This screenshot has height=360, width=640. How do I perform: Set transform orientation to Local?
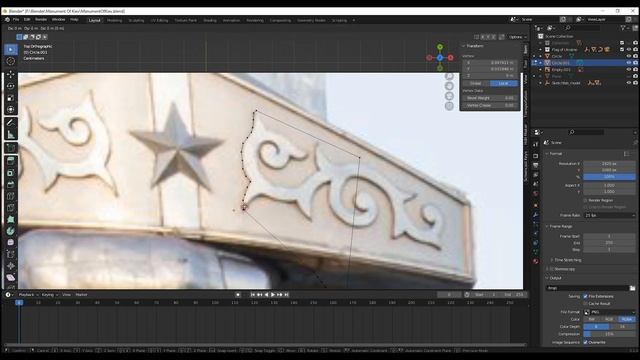[x=504, y=83]
